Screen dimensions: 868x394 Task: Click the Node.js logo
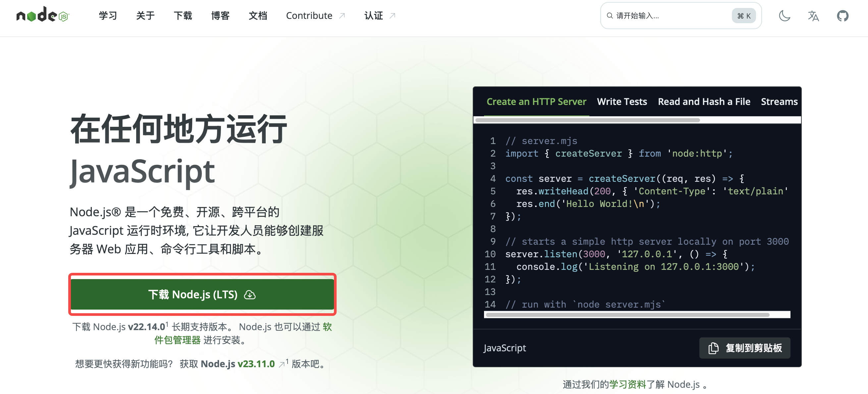pos(43,15)
